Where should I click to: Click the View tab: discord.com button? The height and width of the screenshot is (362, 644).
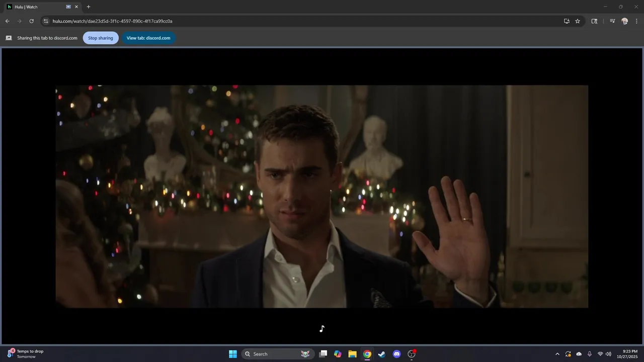click(x=148, y=38)
